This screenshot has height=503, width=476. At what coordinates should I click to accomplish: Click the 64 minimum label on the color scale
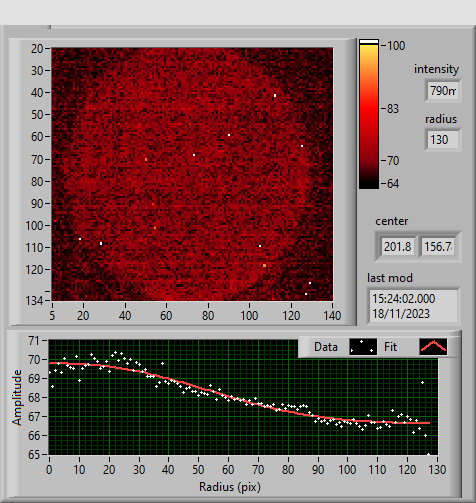point(393,184)
